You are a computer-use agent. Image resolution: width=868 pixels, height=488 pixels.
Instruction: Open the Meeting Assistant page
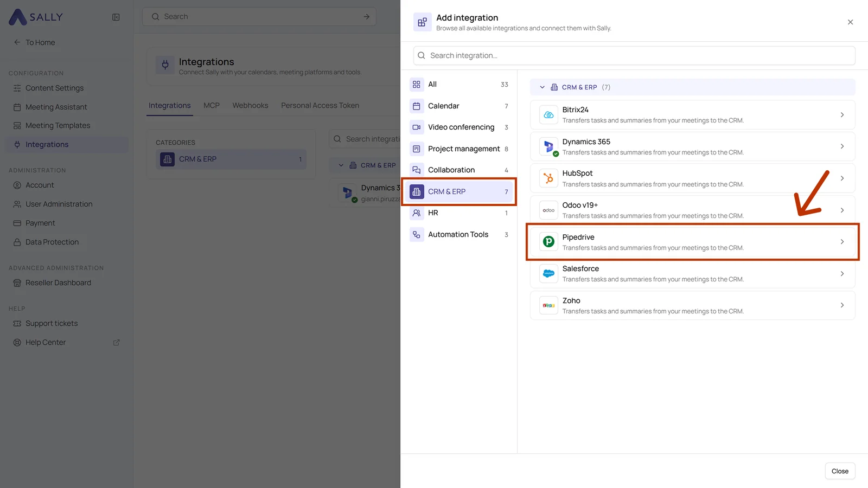click(x=56, y=107)
